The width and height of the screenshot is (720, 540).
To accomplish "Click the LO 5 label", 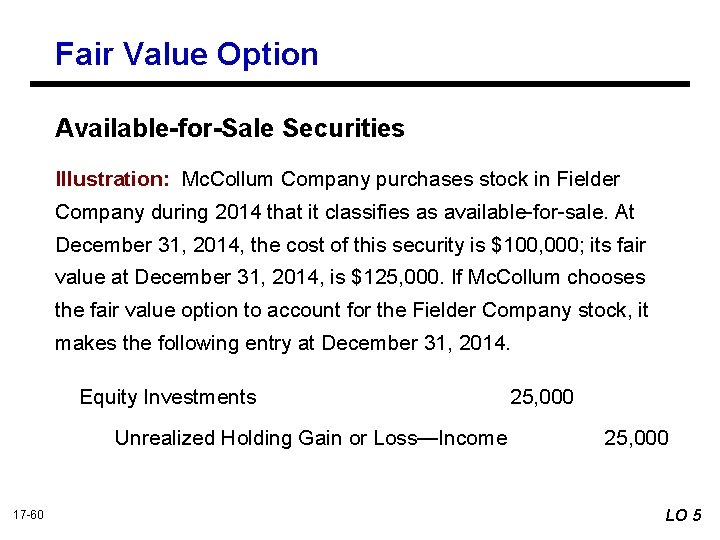I will [x=684, y=515].
